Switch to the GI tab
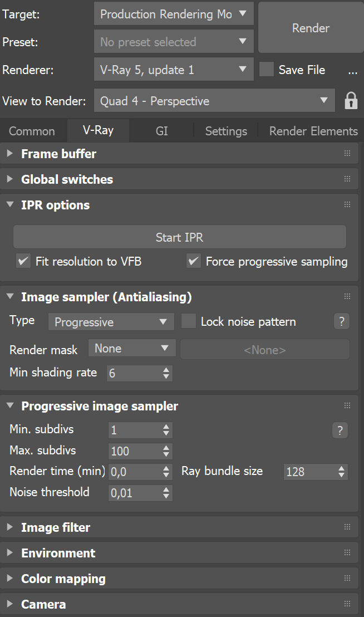The width and height of the screenshot is (364, 617). [x=161, y=131]
